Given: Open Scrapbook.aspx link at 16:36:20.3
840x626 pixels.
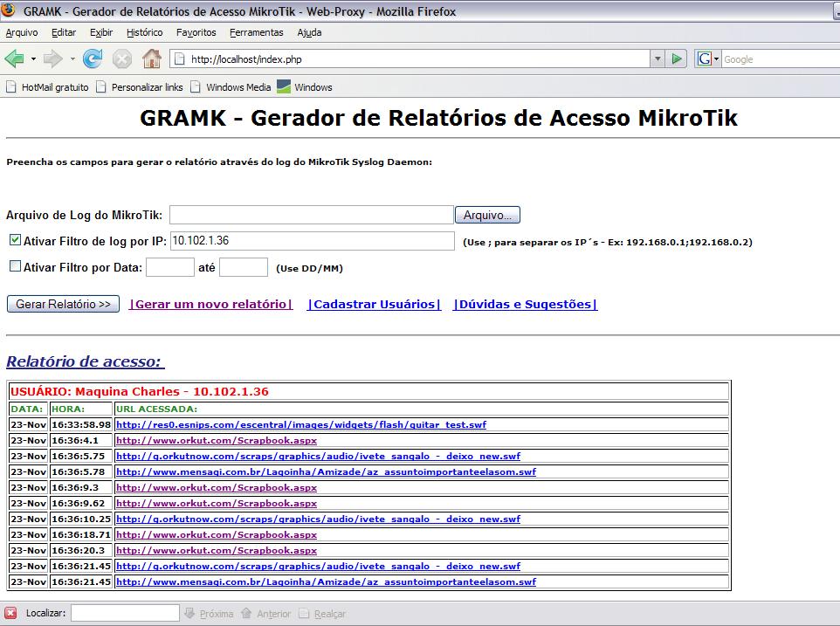Looking at the screenshot, I should [x=217, y=550].
